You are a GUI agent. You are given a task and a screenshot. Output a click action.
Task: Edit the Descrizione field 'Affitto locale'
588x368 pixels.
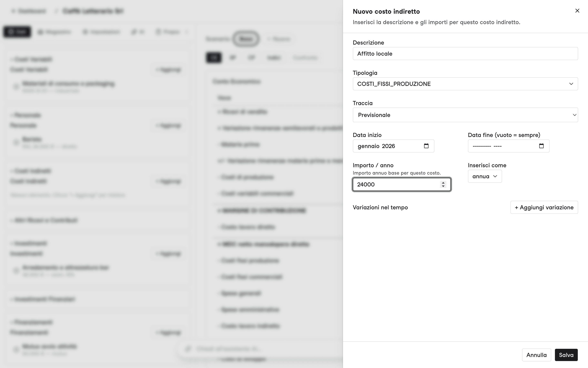click(465, 54)
